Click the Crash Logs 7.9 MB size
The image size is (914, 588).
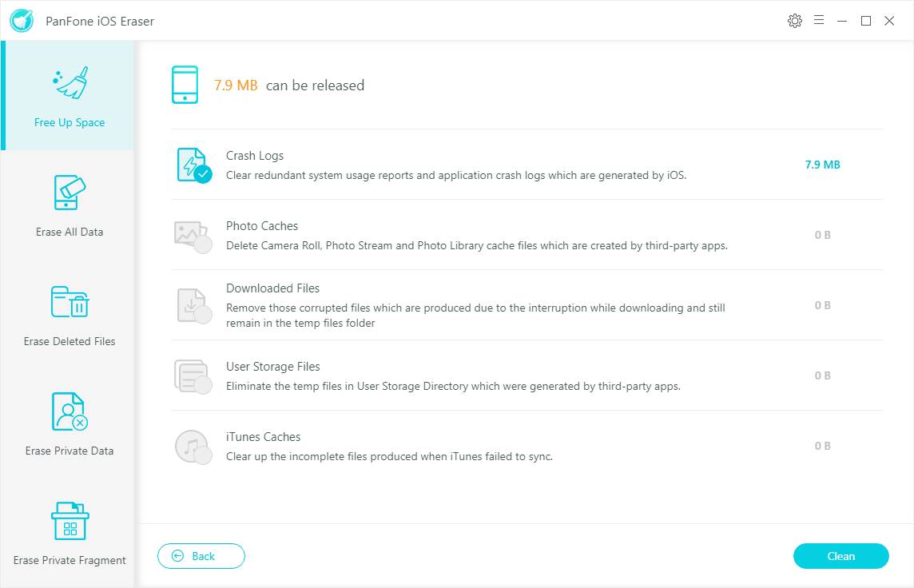click(822, 165)
